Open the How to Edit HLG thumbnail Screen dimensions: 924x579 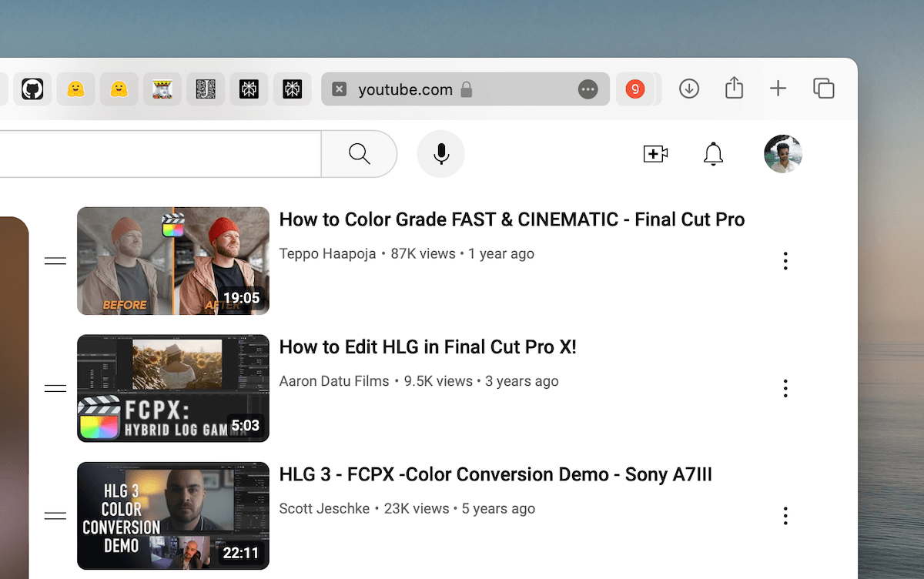click(173, 388)
